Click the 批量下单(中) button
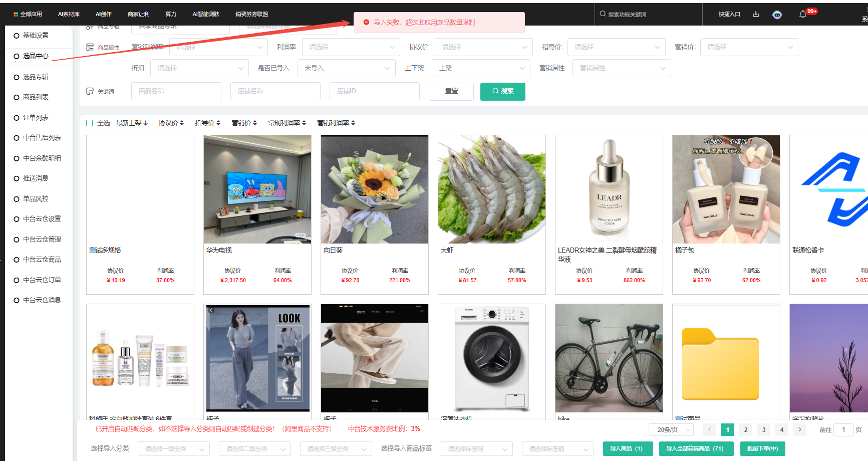 point(763,449)
